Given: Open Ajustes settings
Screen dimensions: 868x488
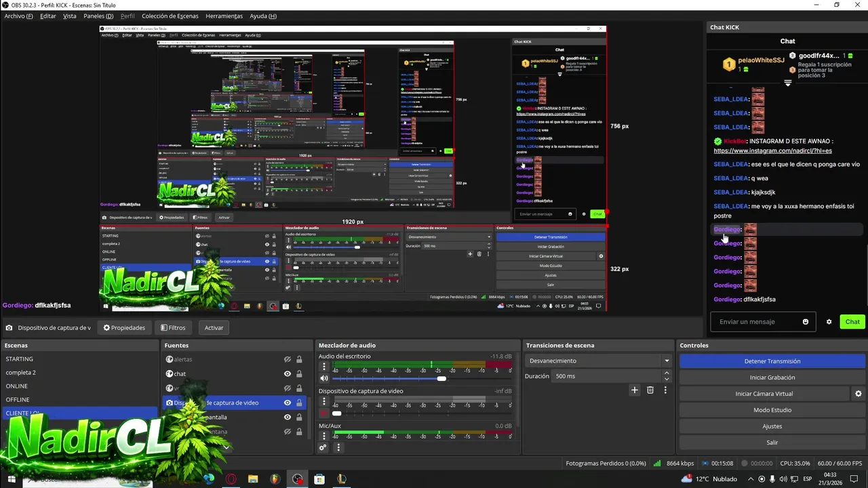Looking at the screenshot, I should tap(772, 426).
